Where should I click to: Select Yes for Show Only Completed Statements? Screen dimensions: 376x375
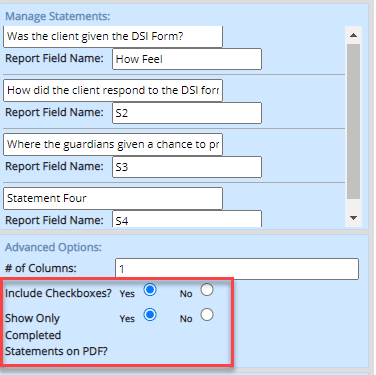click(150, 315)
